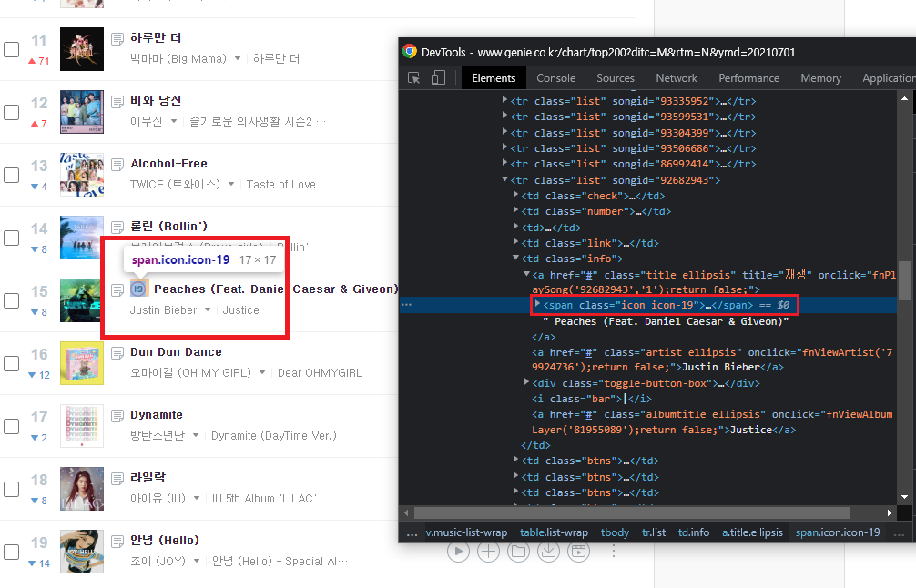Check the checkbox for rank 16 Dun Dun Dance

(x=12, y=363)
